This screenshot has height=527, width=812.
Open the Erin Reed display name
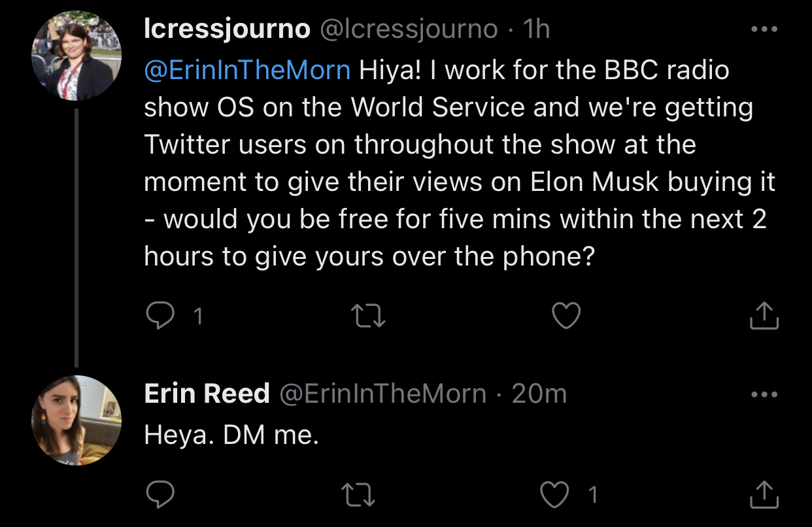(207, 394)
